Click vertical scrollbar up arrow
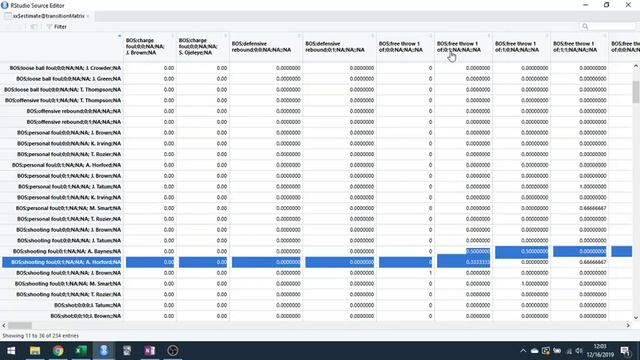This screenshot has width=640, height=360. 636,66
